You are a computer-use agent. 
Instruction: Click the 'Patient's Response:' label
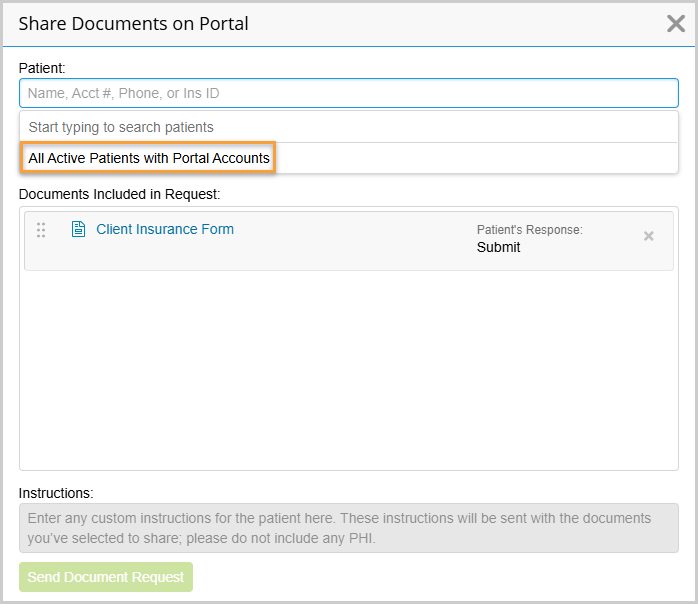pyautogui.click(x=530, y=230)
